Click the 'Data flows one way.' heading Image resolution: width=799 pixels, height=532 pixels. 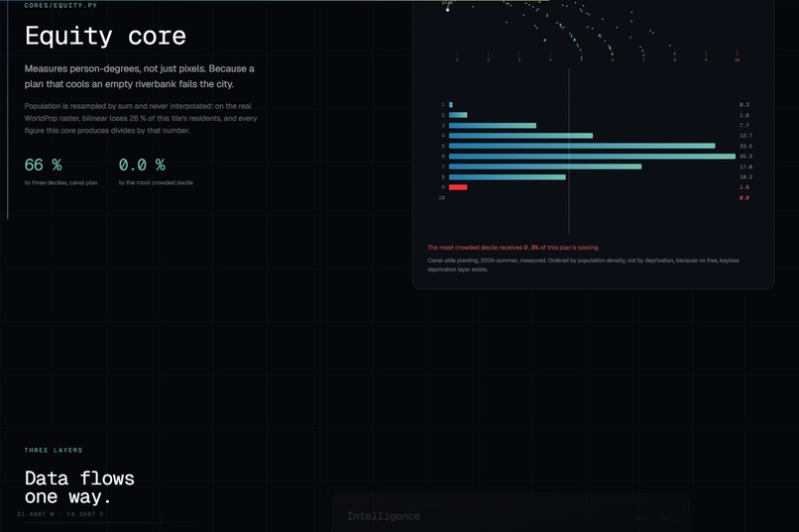79,487
